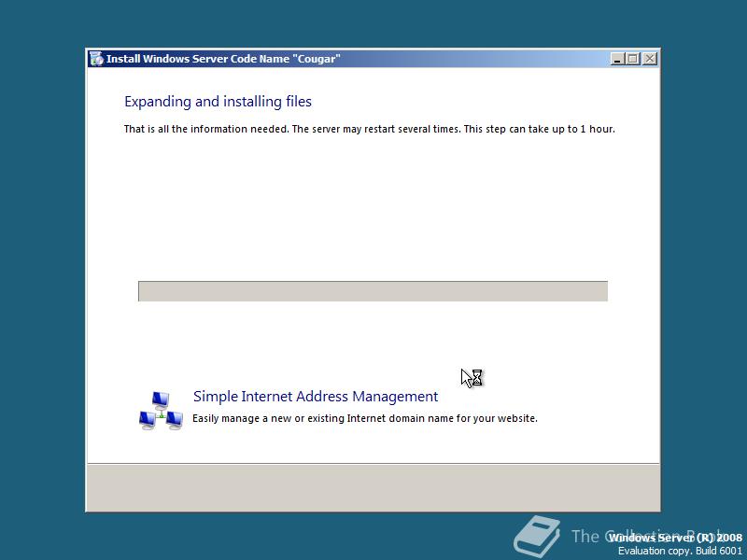Click the network computers icon
This screenshot has height=560, width=747.
161,411
